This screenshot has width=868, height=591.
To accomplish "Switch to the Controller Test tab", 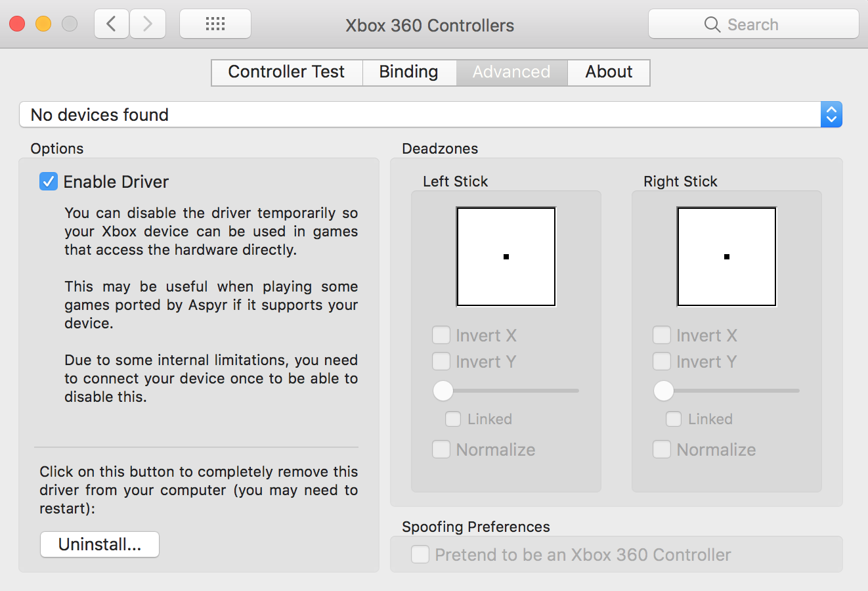I will tap(286, 72).
